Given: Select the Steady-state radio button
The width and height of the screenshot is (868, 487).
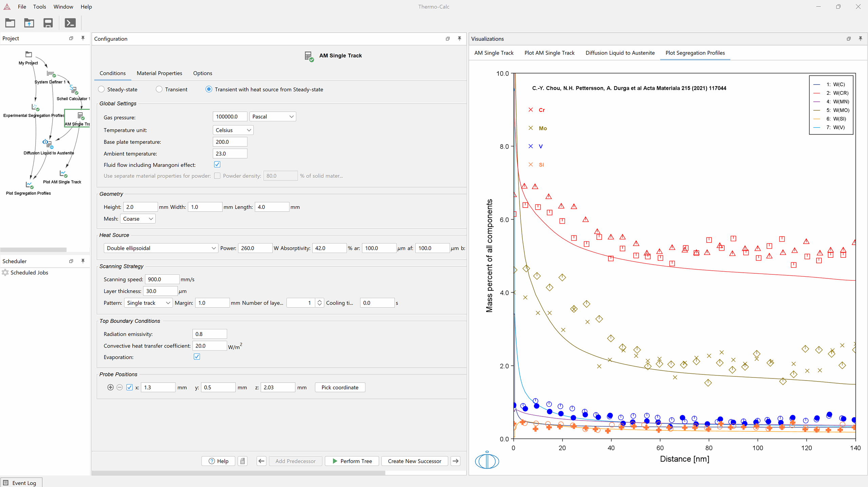Looking at the screenshot, I should point(101,90).
